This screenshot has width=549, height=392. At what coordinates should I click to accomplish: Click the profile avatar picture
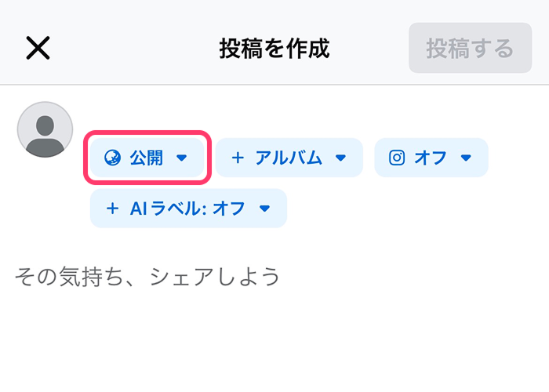pyautogui.click(x=45, y=129)
